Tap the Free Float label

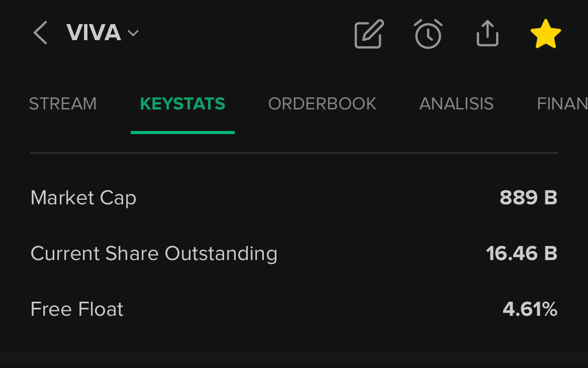click(x=77, y=309)
